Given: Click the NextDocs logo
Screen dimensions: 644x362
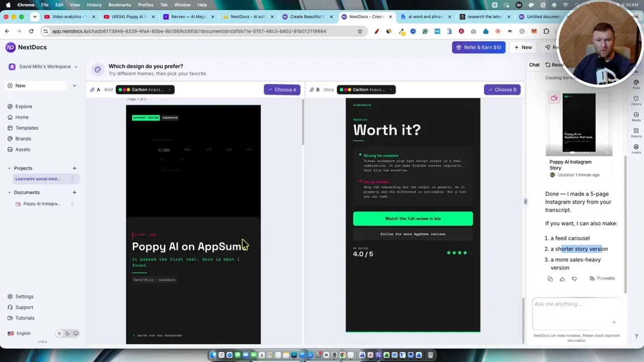Looking at the screenshot, I should (x=26, y=47).
